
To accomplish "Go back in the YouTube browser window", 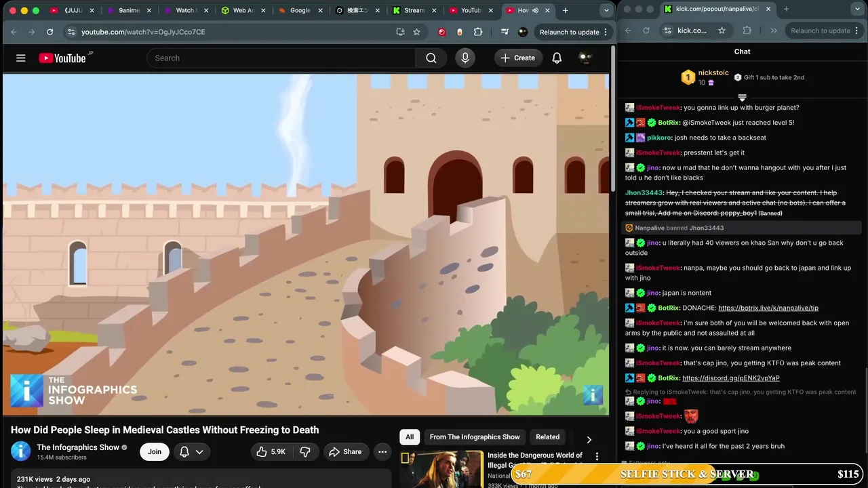I will pyautogui.click(x=14, y=32).
